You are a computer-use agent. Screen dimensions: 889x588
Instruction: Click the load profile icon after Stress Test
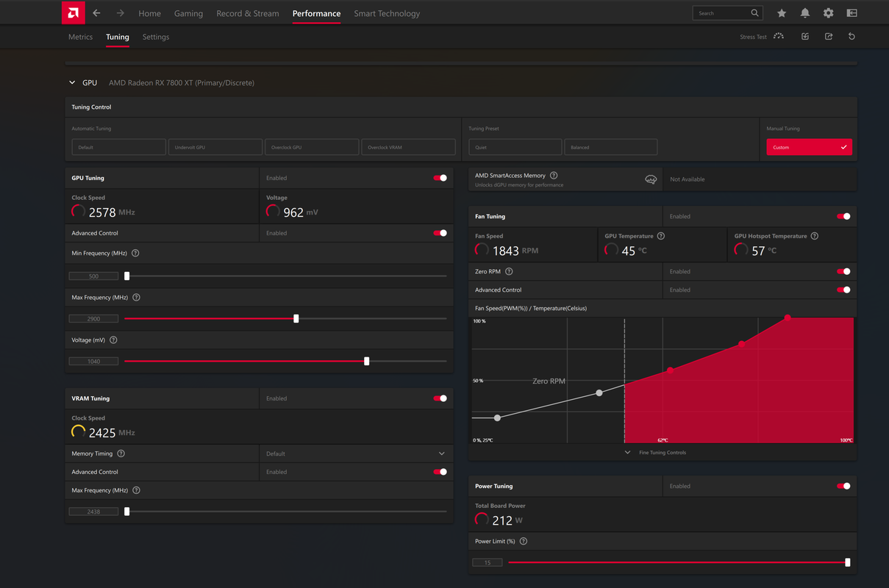(x=805, y=36)
